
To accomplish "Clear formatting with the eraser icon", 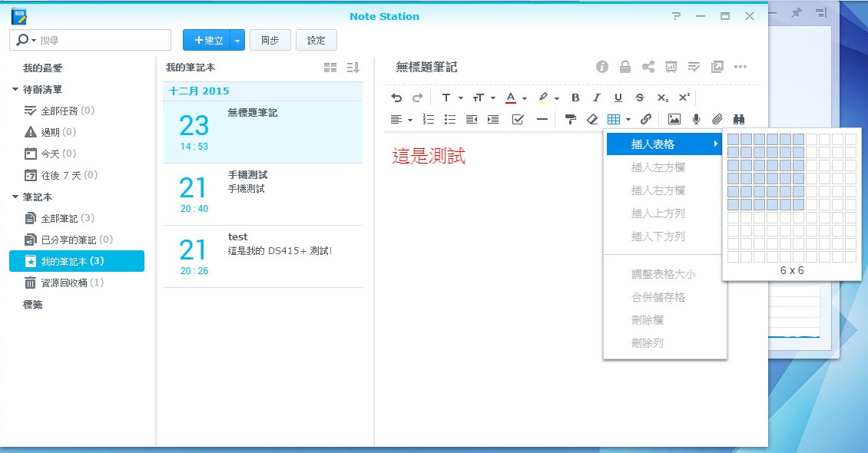I will pos(591,120).
